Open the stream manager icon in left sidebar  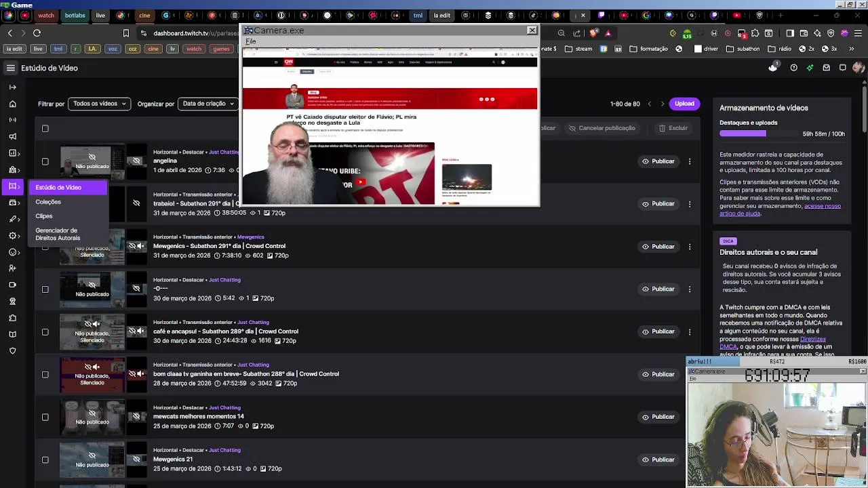12,120
